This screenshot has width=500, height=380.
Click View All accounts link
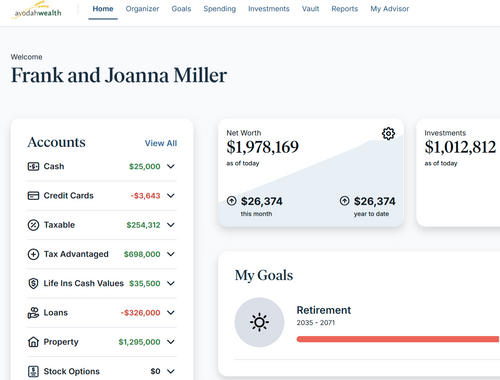pyautogui.click(x=161, y=143)
